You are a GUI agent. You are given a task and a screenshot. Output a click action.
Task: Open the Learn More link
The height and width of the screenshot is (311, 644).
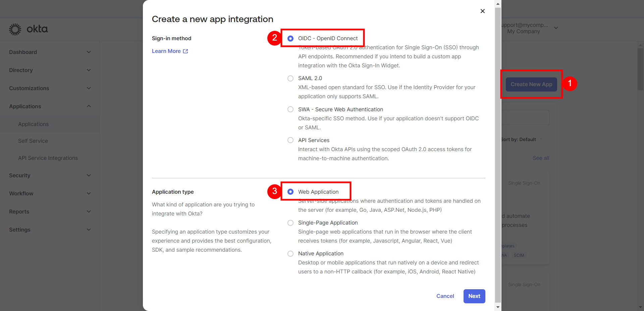166,51
